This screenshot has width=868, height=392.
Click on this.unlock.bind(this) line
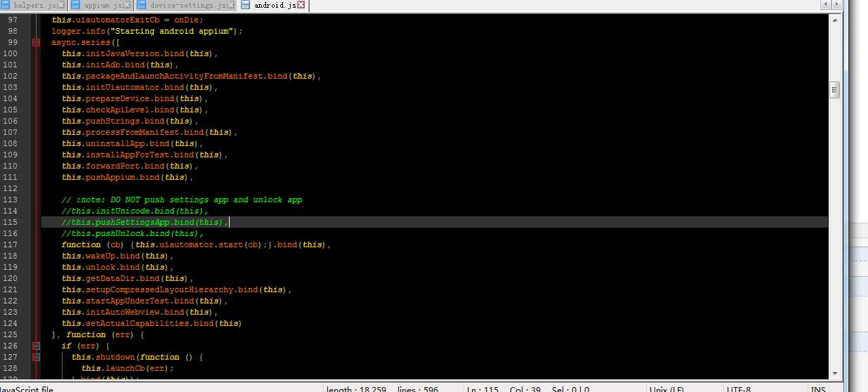[x=117, y=267]
